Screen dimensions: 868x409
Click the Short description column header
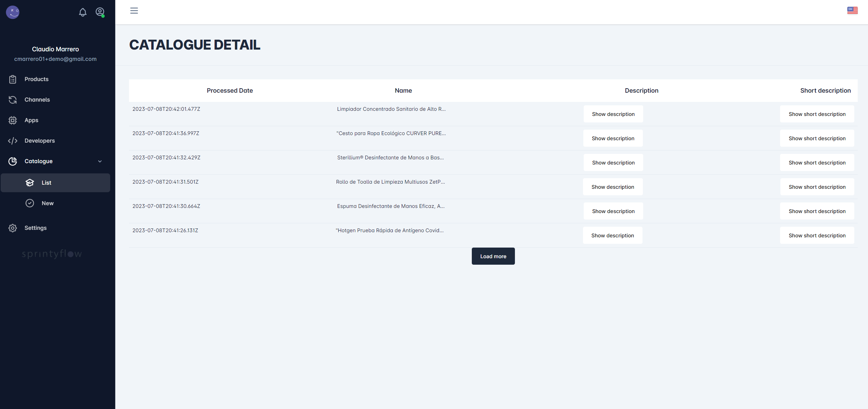click(825, 91)
